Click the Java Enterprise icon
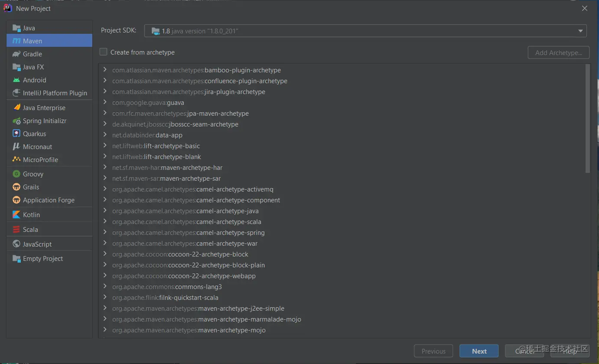 16,107
